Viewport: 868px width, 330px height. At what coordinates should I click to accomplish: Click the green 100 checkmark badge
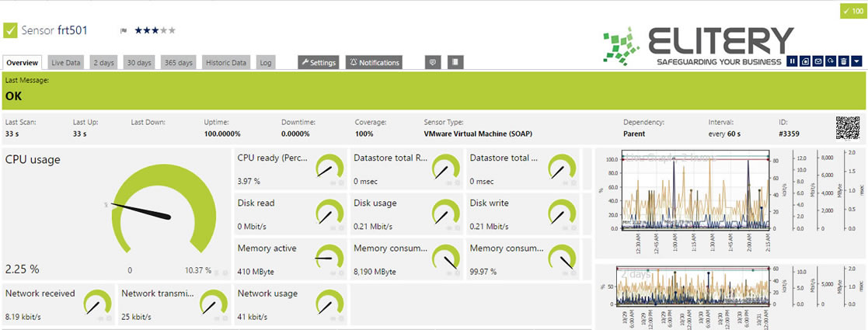[x=853, y=11]
